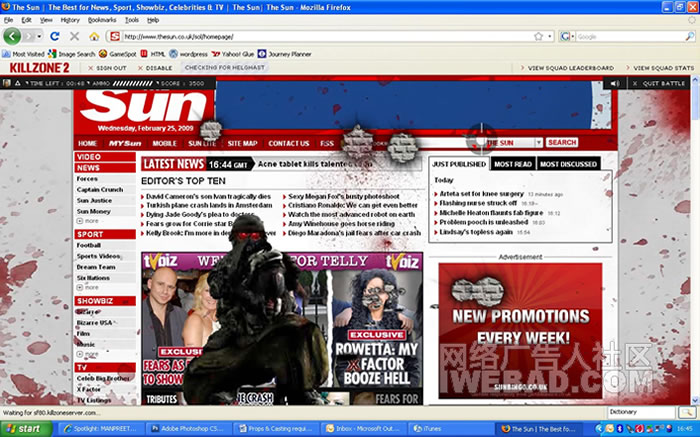Screen dimensions: 700x437
Task: Disable the Killzone 2 overlay
Action: point(154,68)
